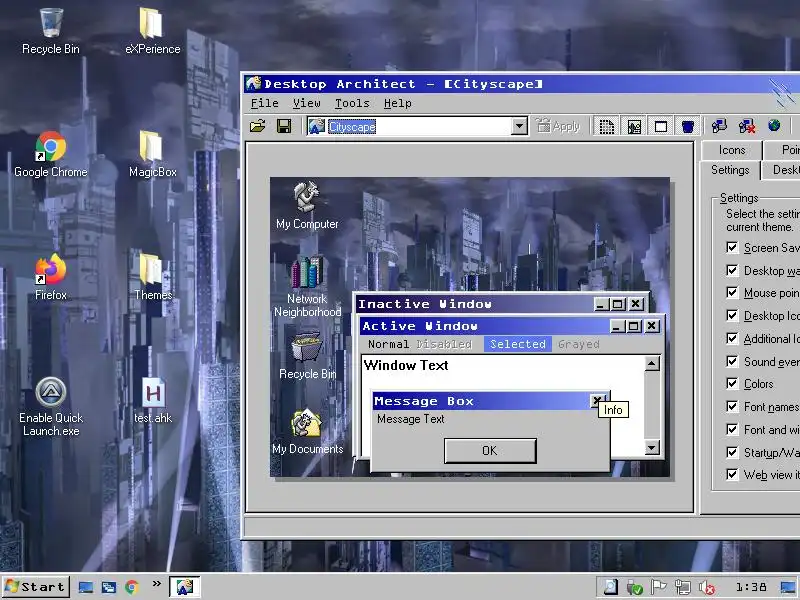Switch to the Settings tab
The width and height of the screenshot is (800, 600).
[730, 170]
